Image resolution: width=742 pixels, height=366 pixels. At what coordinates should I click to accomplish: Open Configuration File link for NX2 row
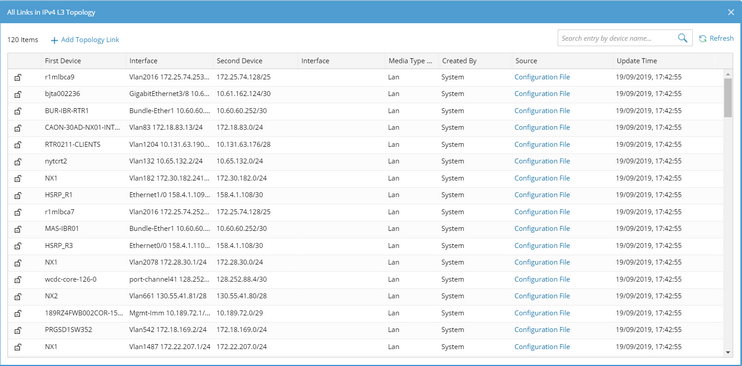point(542,296)
